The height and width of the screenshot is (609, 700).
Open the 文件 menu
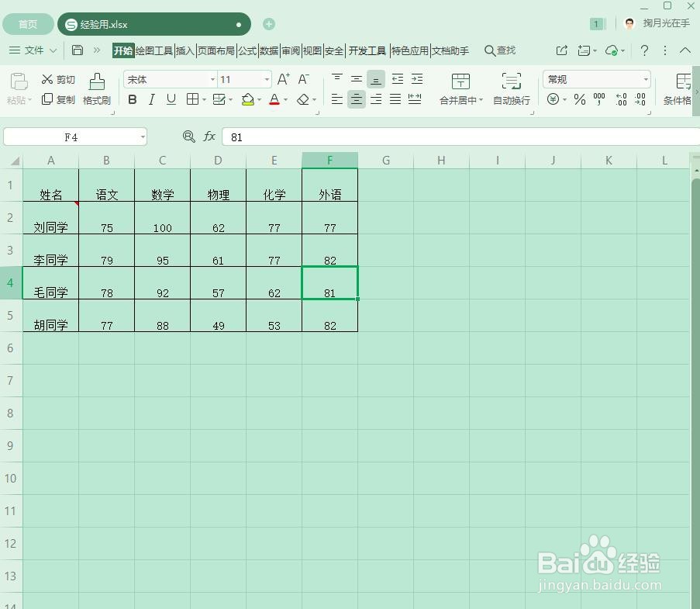click(x=33, y=50)
